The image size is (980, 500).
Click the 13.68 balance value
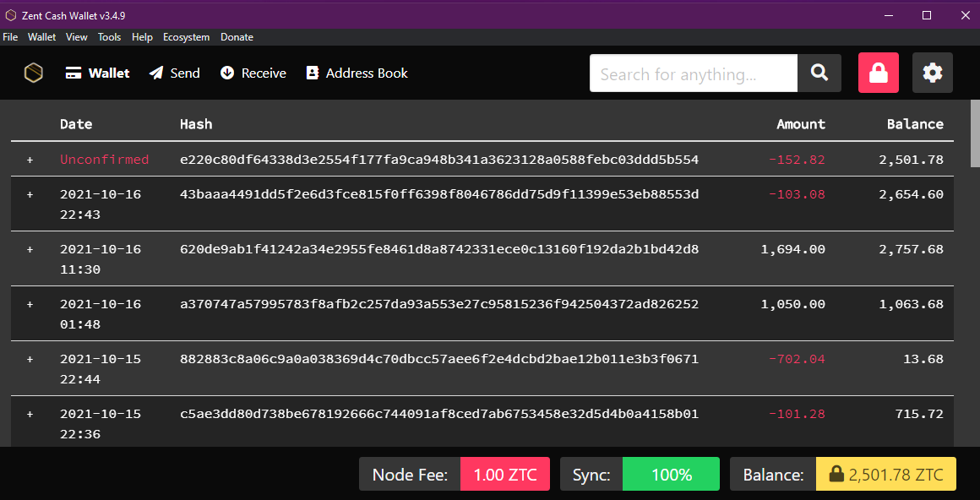923,360
